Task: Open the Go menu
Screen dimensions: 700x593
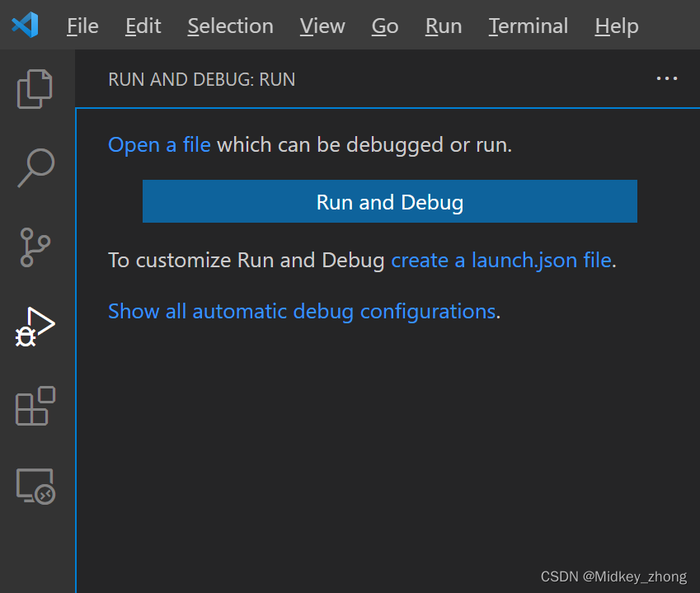Action: [384, 26]
